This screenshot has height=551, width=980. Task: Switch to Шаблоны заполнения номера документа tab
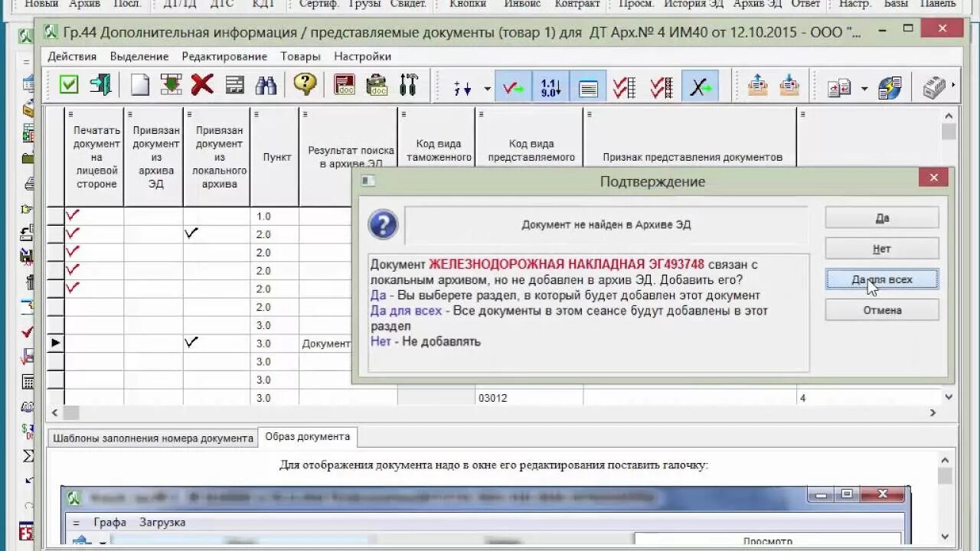point(152,439)
